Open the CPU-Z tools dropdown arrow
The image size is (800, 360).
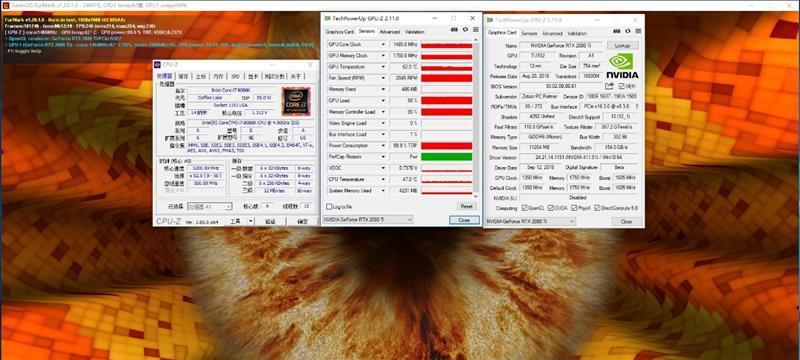[251, 221]
